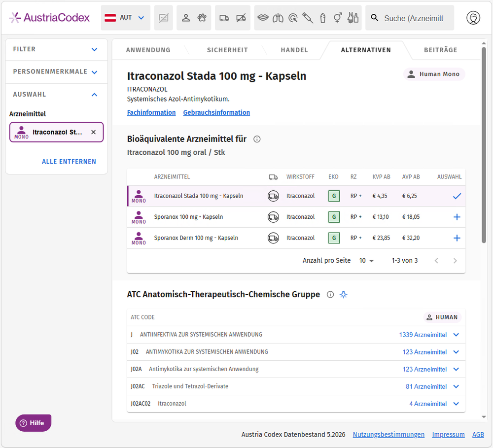Open Nutzungsbestimmungen link
Viewport: 493px width, 448px height.
point(388,435)
